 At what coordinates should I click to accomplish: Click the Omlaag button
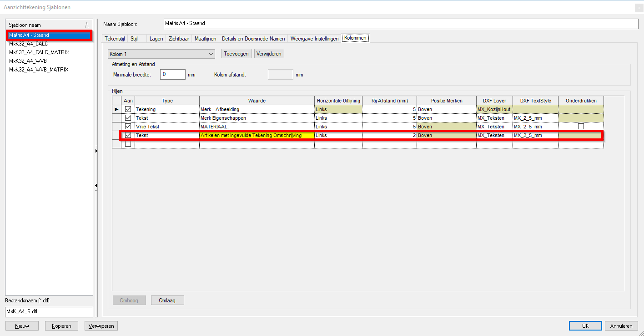coord(167,300)
